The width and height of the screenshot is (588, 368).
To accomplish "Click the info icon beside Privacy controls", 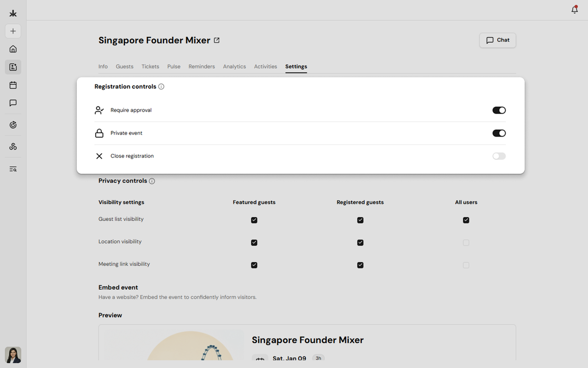I will 152,181.
